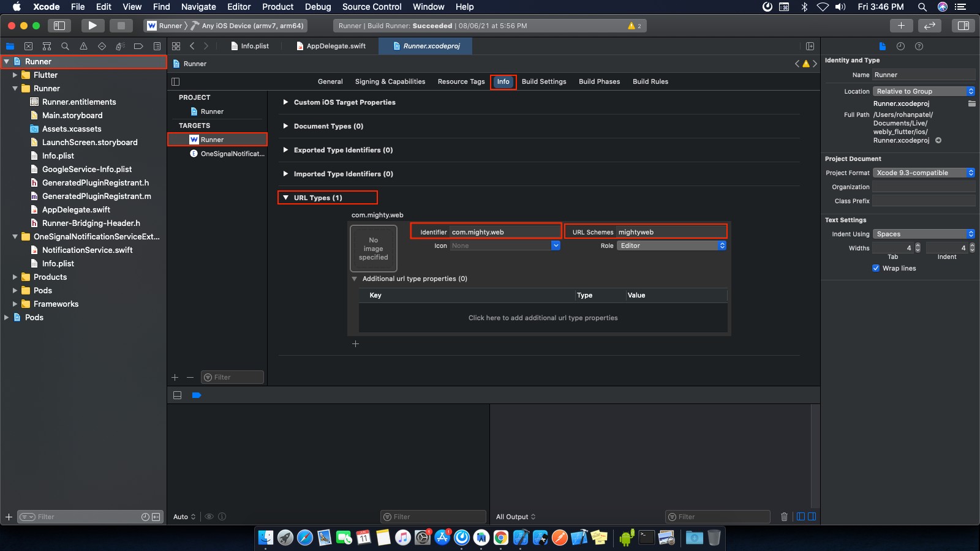This screenshot has height=551, width=980.
Task: Open the All Output console selector
Action: click(x=516, y=517)
